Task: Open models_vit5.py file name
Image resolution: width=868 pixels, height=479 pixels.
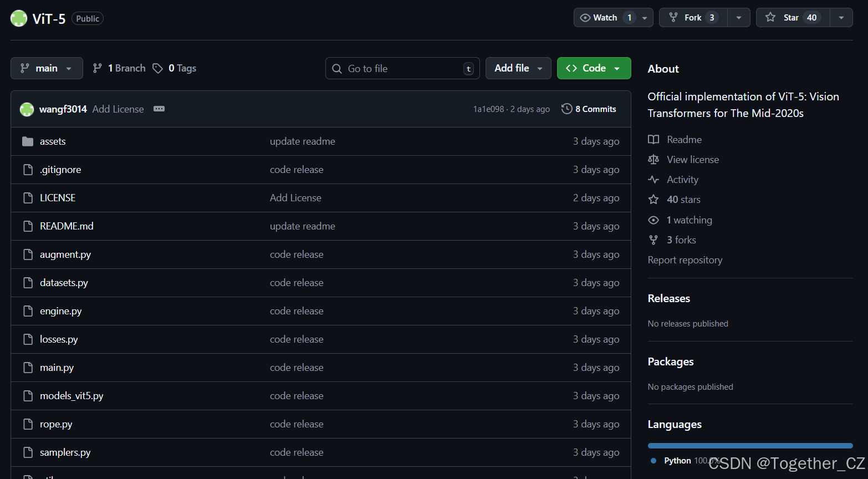Action: (72, 396)
